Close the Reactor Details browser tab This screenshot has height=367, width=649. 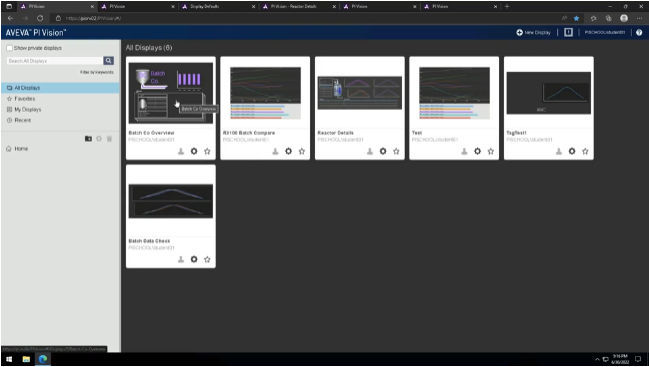[334, 7]
